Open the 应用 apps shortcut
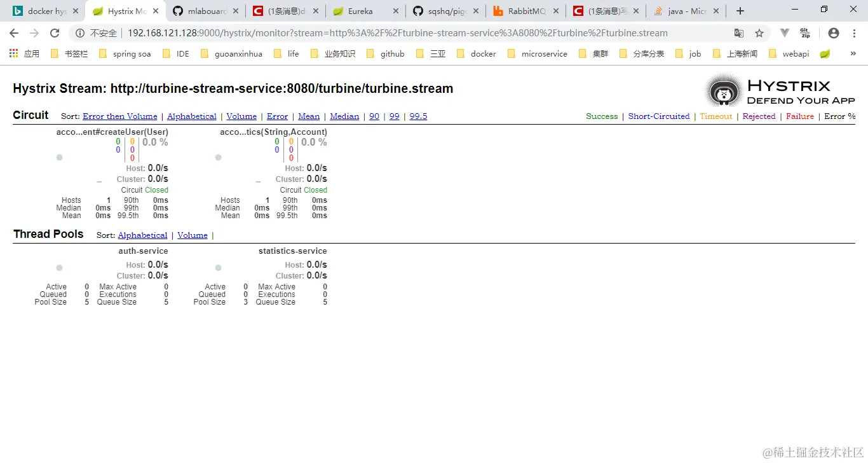The width and height of the screenshot is (868, 463). [24, 53]
